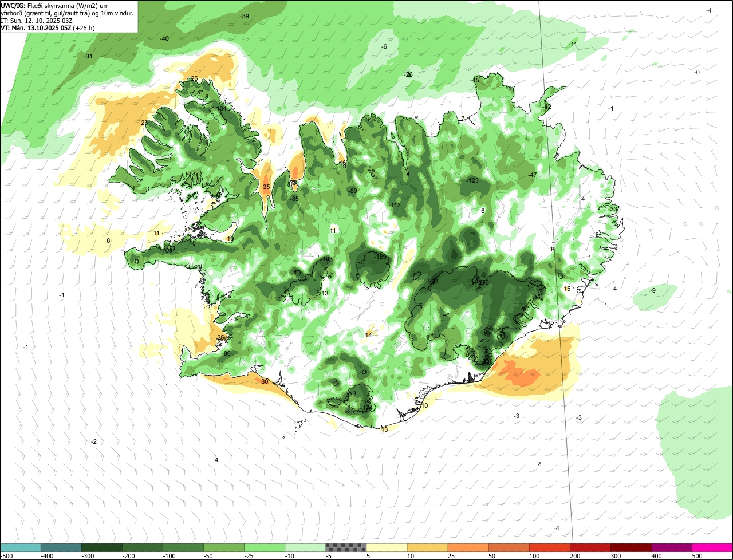Click the pale mint -10 legend swatch

point(305,547)
